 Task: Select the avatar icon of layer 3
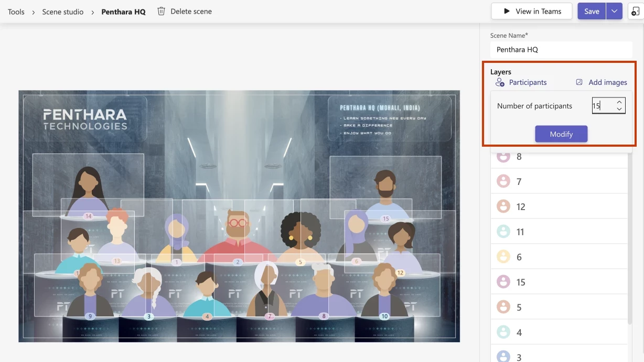click(503, 357)
